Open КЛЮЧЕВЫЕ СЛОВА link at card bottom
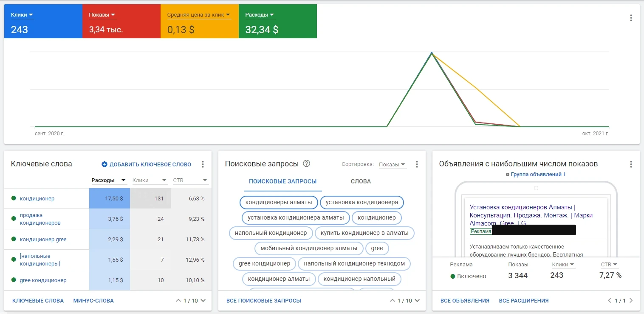This screenshot has width=644, height=314. [x=38, y=301]
